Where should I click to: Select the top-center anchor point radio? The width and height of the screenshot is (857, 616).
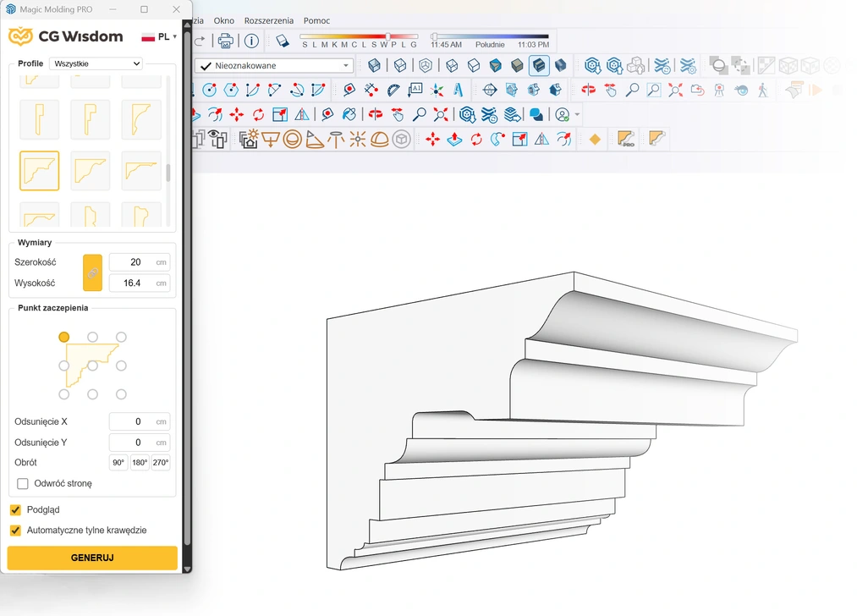pos(92,338)
